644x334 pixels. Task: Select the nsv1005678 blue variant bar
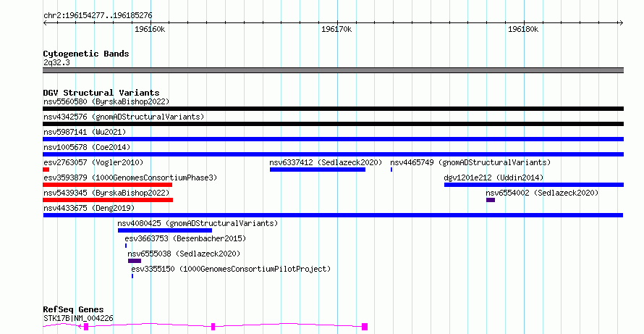tap(333, 154)
